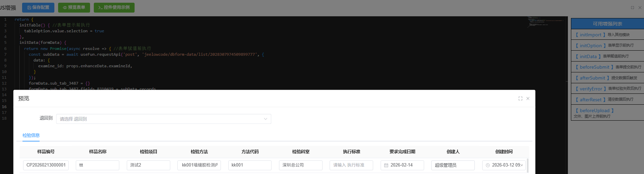The height and width of the screenshot is (174, 644).
Task: Click the chevron arrow of 退回到 select
Action: click(265, 119)
